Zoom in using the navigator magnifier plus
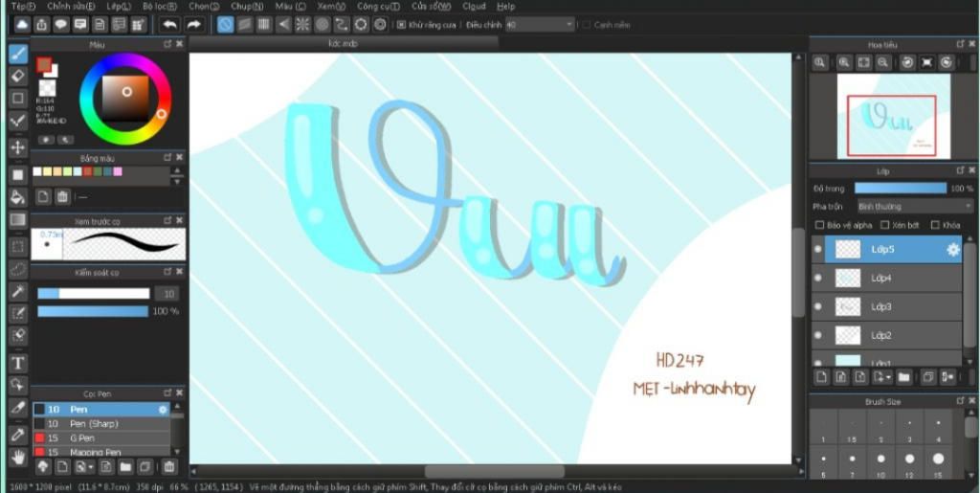 [x=844, y=62]
